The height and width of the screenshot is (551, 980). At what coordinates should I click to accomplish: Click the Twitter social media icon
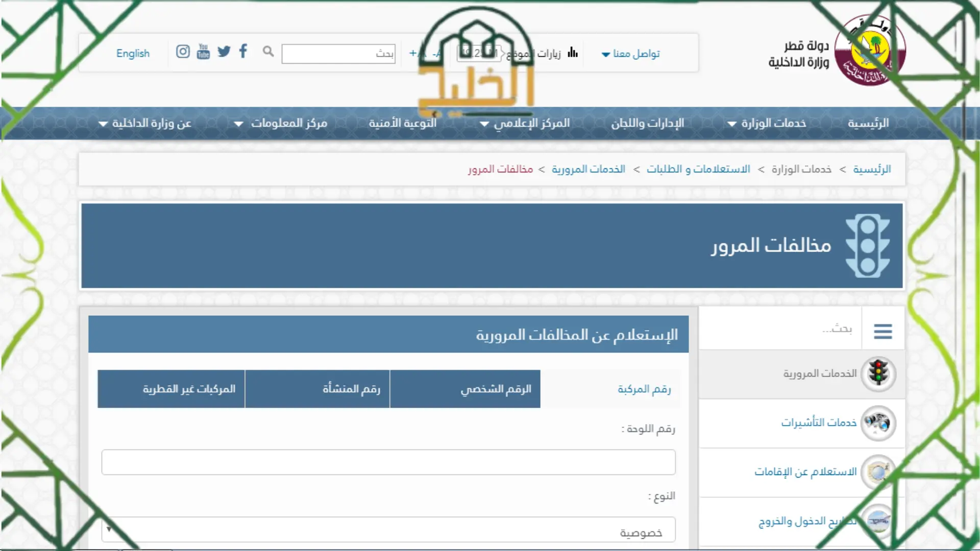pos(224,53)
